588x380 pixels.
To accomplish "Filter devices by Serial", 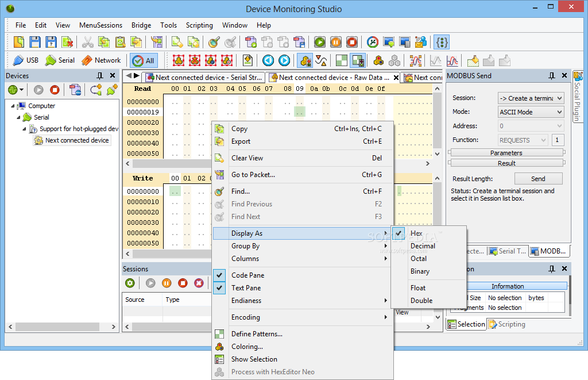I will 60,60.
